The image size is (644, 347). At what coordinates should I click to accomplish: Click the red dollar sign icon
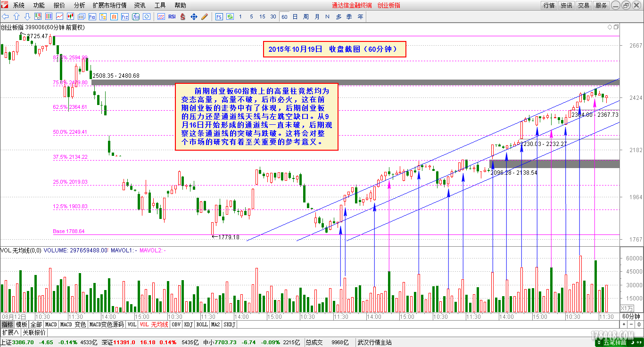click(182, 16)
